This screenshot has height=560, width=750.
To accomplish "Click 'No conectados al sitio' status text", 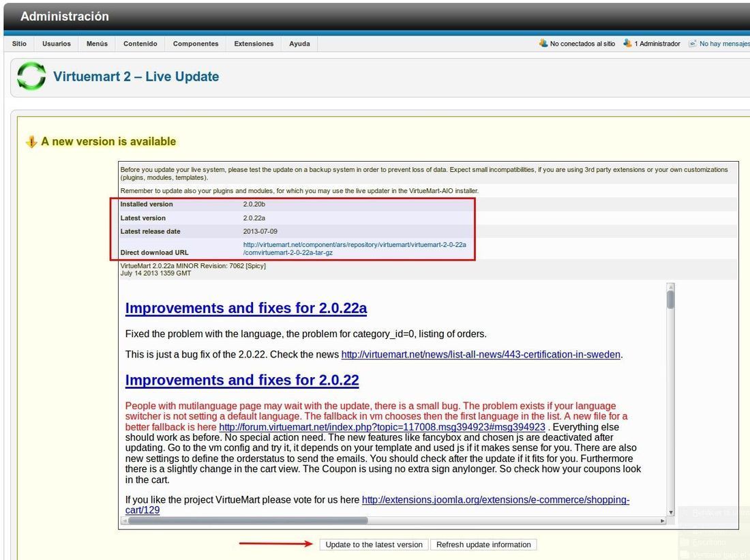I will [x=582, y=44].
